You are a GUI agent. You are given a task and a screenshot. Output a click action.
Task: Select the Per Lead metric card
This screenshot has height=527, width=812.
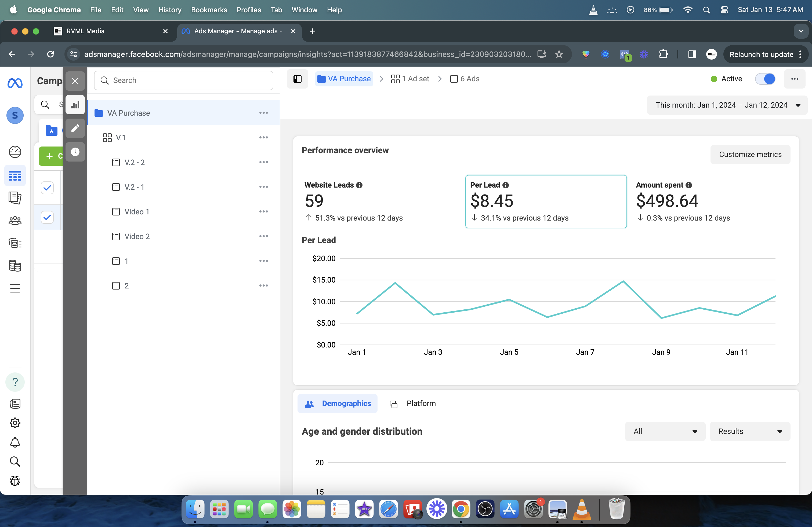click(x=546, y=202)
